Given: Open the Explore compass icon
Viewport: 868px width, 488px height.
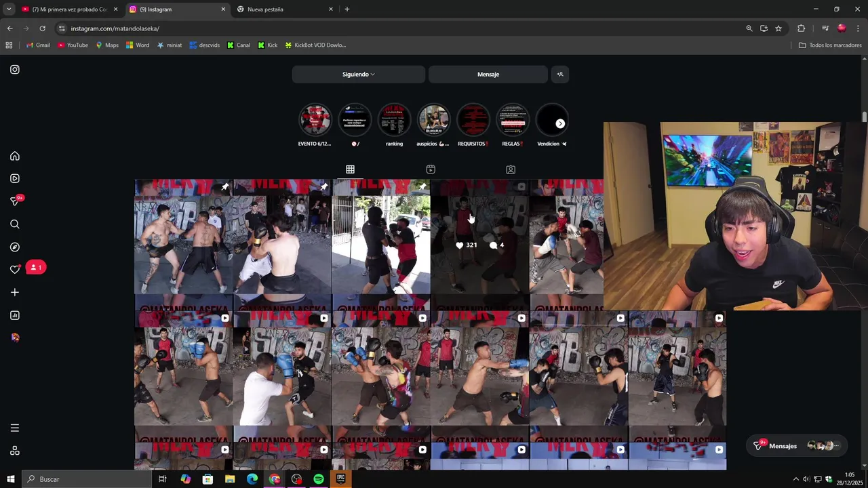Looking at the screenshot, I should 15,247.
